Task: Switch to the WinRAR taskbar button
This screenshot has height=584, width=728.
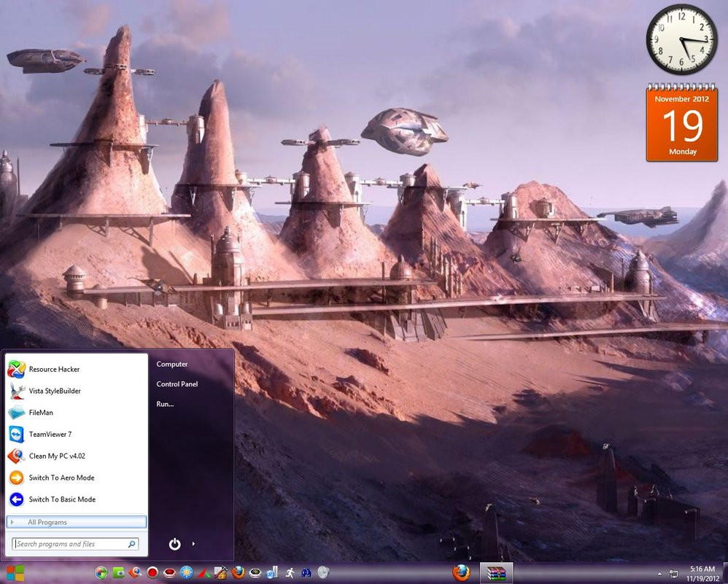Action: pos(496,573)
